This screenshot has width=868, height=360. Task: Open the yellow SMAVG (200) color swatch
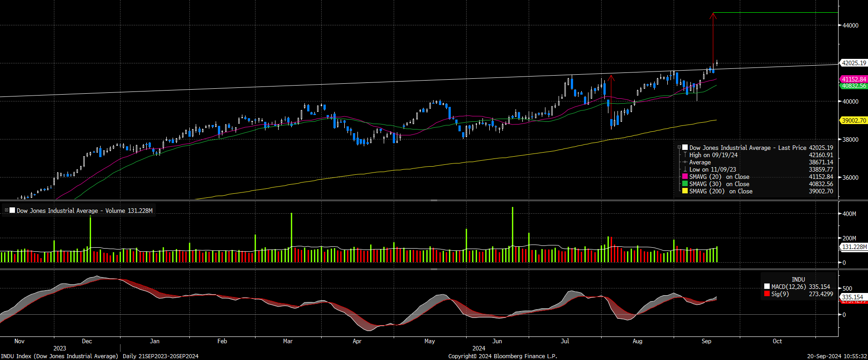click(x=685, y=191)
